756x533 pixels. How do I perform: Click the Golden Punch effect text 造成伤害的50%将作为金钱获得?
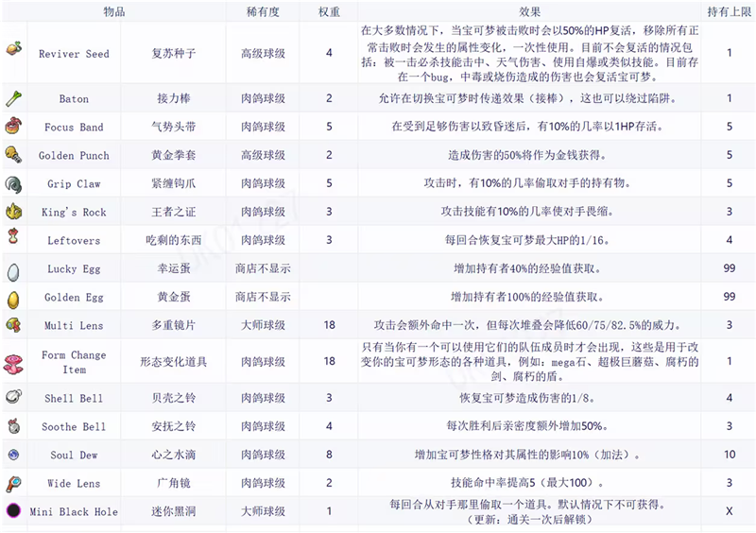(x=527, y=155)
